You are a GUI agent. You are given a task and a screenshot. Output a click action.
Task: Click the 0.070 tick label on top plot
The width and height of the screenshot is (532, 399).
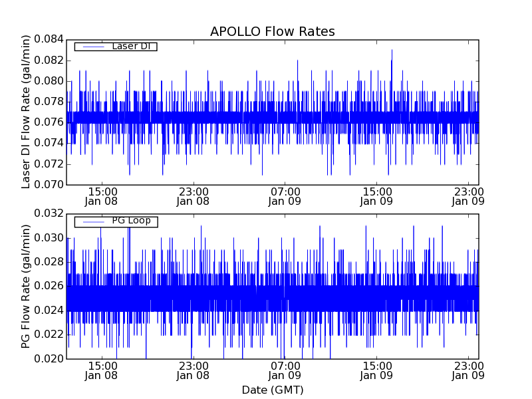pyautogui.click(x=49, y=185)
